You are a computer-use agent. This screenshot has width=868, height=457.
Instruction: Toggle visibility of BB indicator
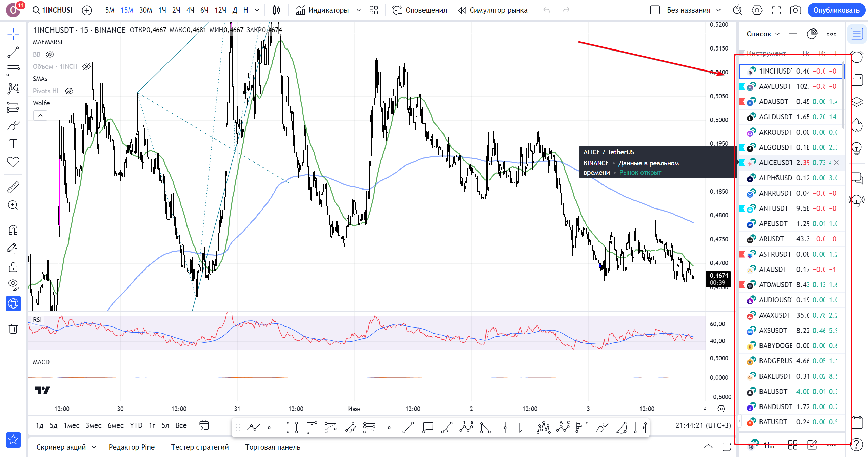50,54
